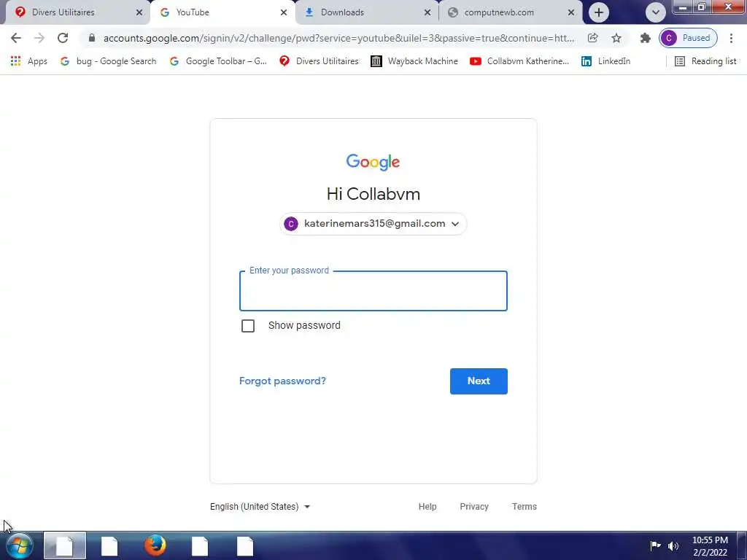Check the Show password checkbox
Screen dimensions: 747x560
point(248,326)
